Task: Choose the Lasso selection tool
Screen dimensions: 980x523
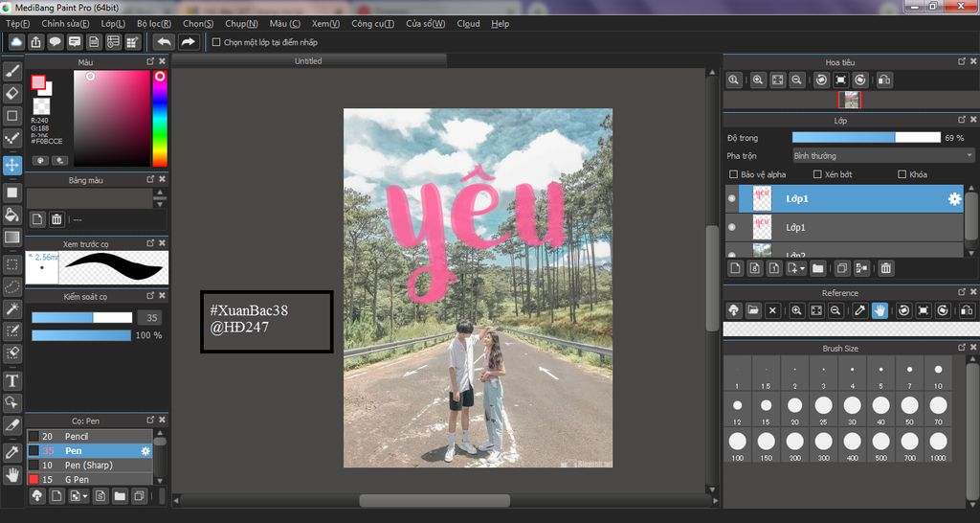Action: point(11,286)
